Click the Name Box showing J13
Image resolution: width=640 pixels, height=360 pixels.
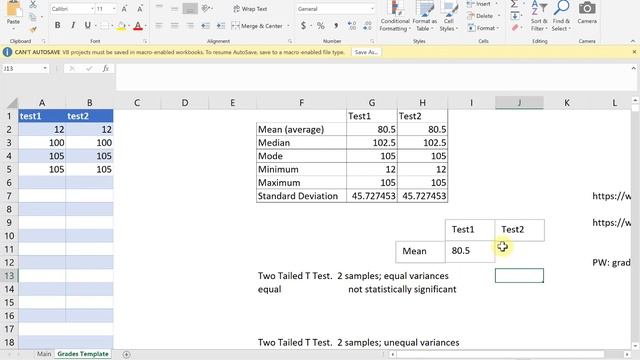[24, 69]
